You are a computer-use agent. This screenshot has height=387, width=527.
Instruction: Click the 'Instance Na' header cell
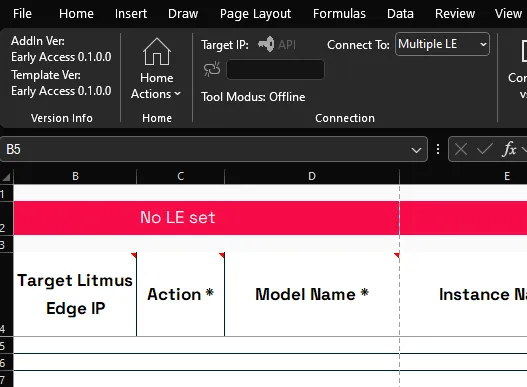(x=463, y=294)
